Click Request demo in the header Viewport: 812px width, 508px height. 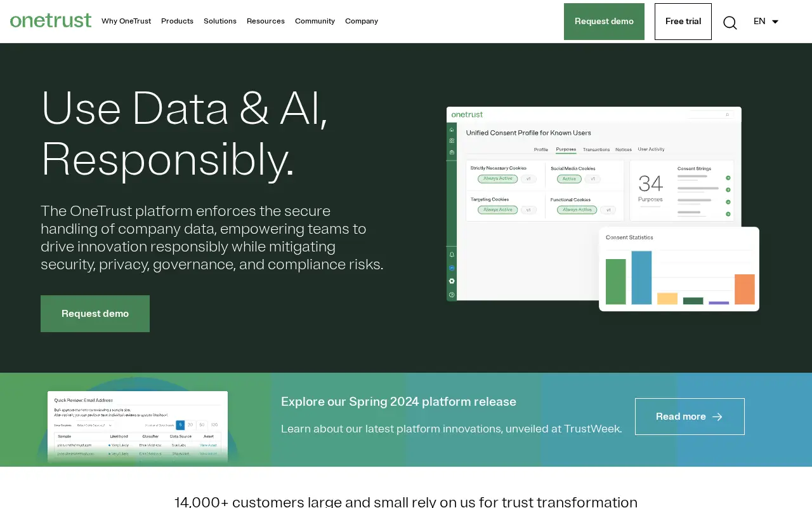coord(604,22)
